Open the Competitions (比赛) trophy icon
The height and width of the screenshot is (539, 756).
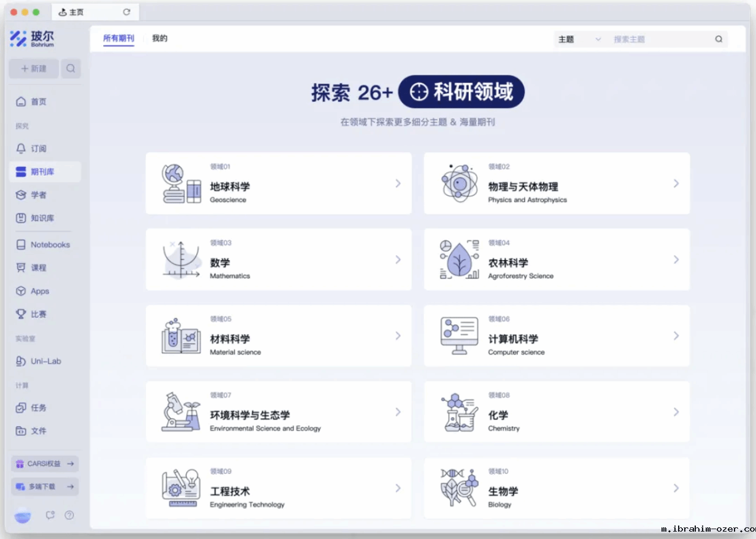pyautogui.click(x=21, y=314)
